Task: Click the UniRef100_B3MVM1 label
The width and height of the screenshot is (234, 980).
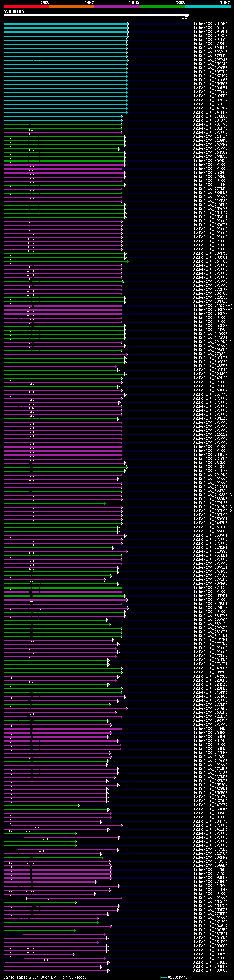Action: tap(210, 596)
